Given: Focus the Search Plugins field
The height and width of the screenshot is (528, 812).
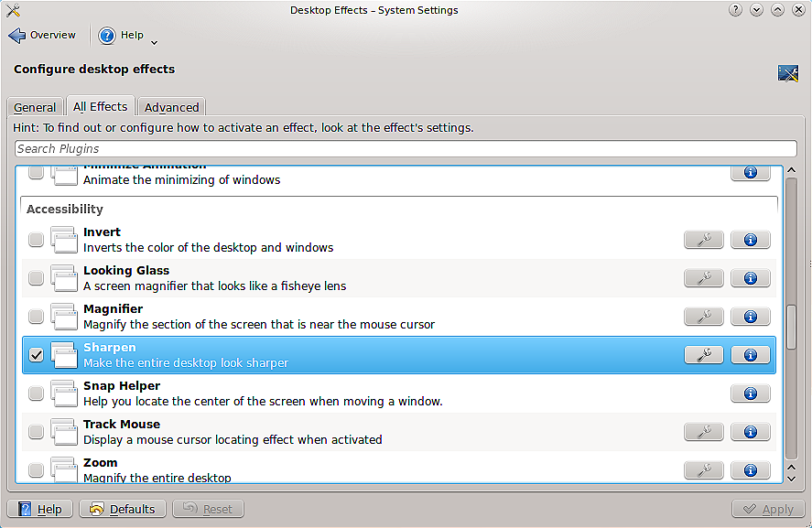Looking at the screenshot, I should 406,148.
